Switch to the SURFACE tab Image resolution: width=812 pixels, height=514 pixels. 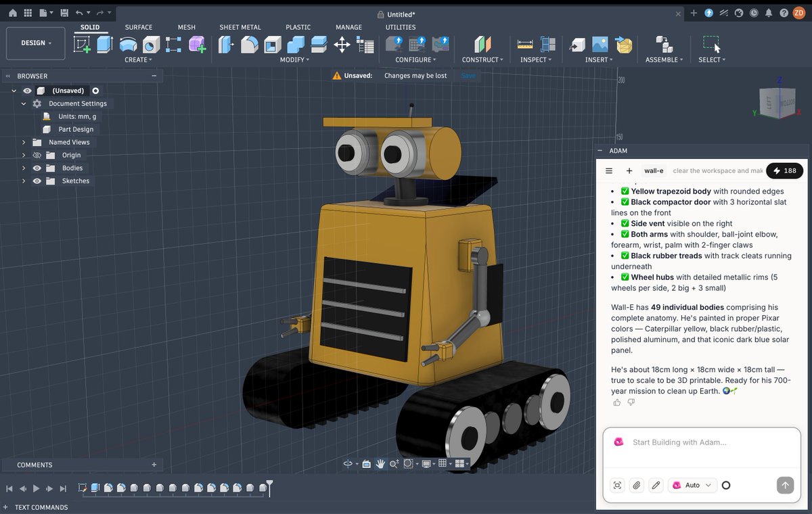[x=139, y=27]
